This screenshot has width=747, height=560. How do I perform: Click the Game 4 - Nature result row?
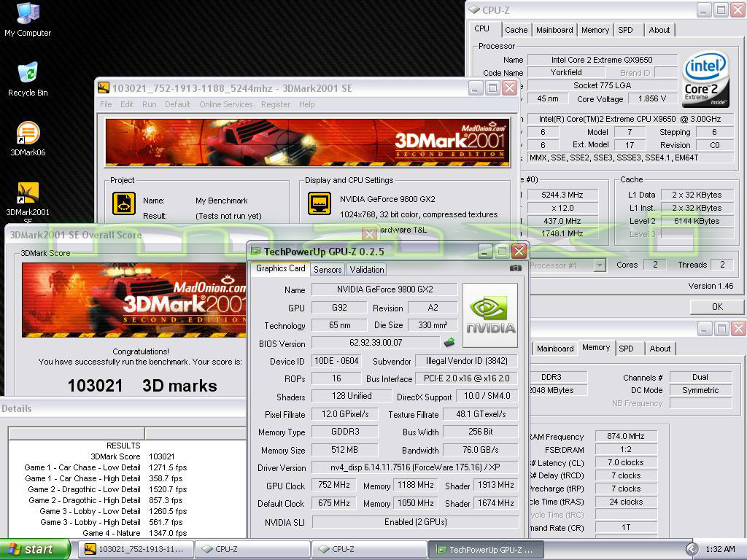coord(135,533)
